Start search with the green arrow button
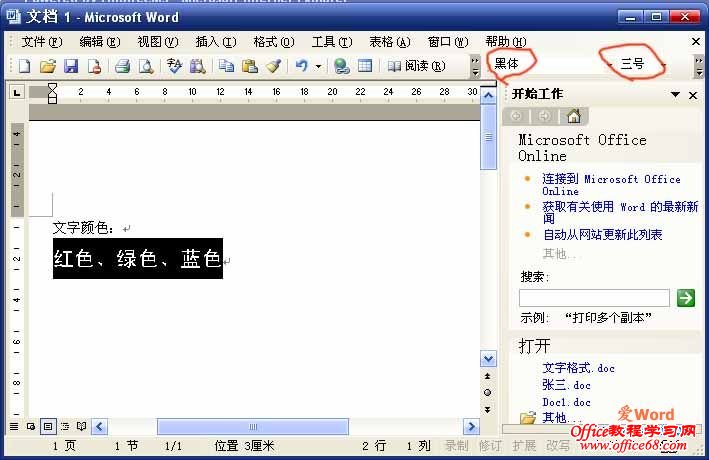 click(685, 298)
